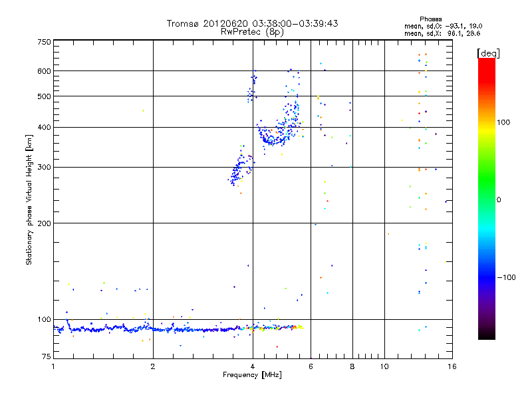Click the x-axis label '8'
The height and width of the screenshot is (399, 532).
(352, 367)
